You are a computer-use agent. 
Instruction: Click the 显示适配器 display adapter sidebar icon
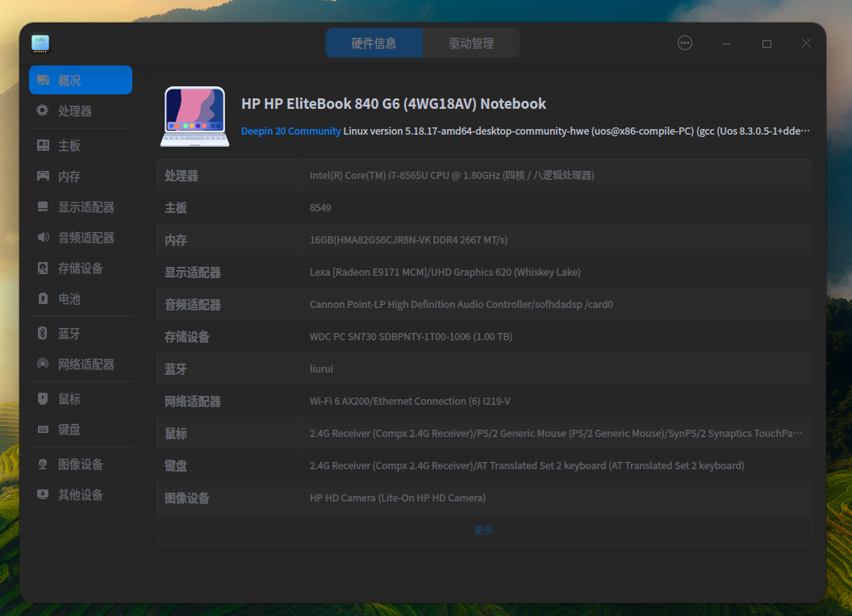(43, 207)
